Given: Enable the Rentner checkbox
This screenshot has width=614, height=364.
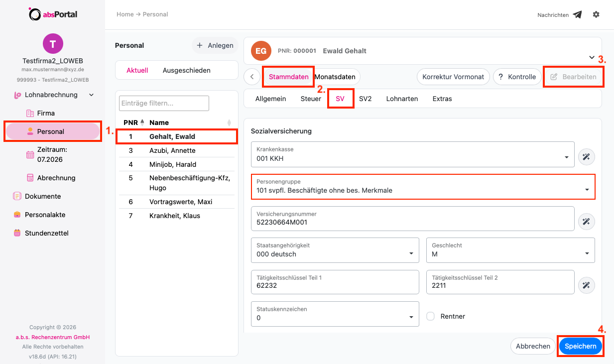Looking at the screenshot, I should (x=431, y=316).
